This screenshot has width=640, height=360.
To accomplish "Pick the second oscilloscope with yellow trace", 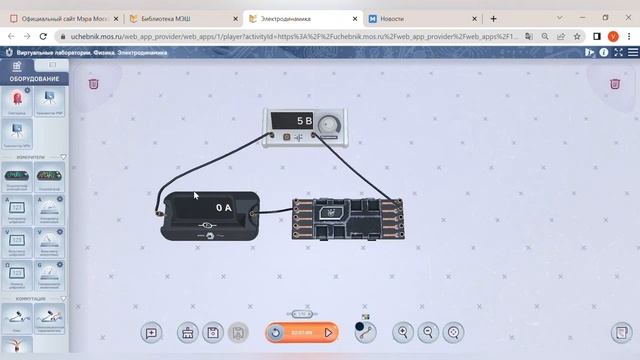I will tap(49, 177).
